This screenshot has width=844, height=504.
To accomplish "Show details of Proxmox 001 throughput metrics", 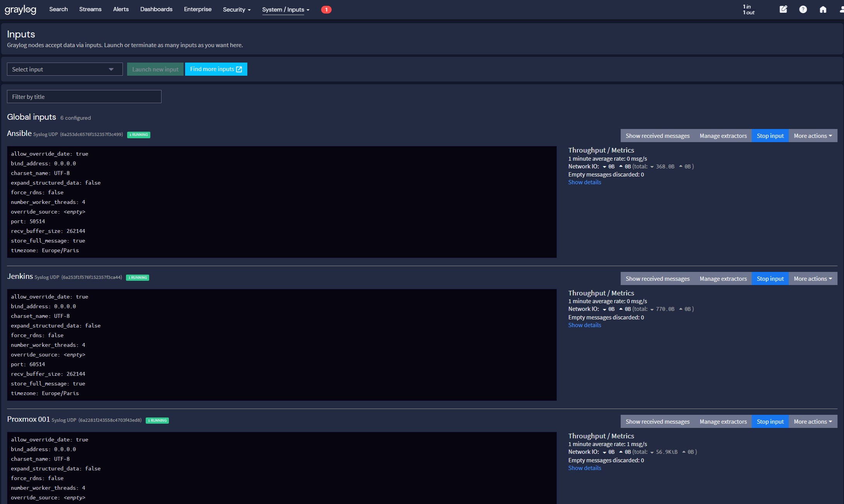I will click(585, 468).
